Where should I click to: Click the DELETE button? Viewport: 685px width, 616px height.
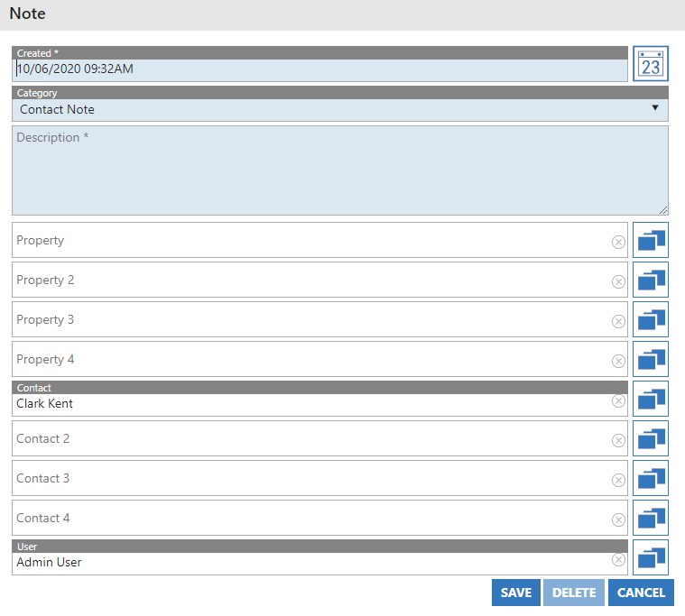pyautogui.click(x=574, y=593)
